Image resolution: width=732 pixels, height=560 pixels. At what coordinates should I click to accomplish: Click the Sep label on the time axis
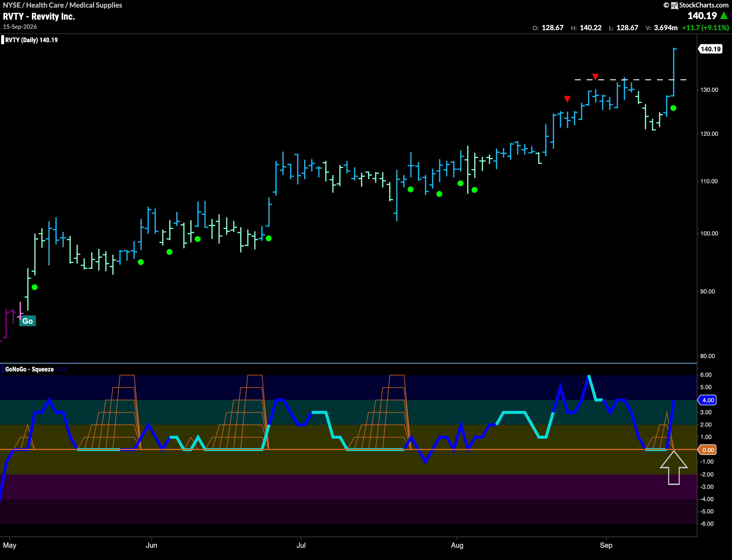click(x=606, y=545)
